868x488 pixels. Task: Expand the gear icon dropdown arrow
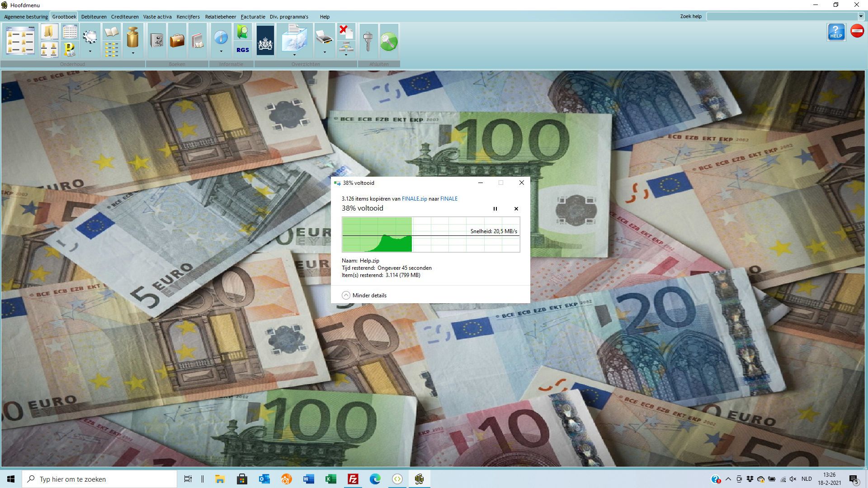[90, 52]
